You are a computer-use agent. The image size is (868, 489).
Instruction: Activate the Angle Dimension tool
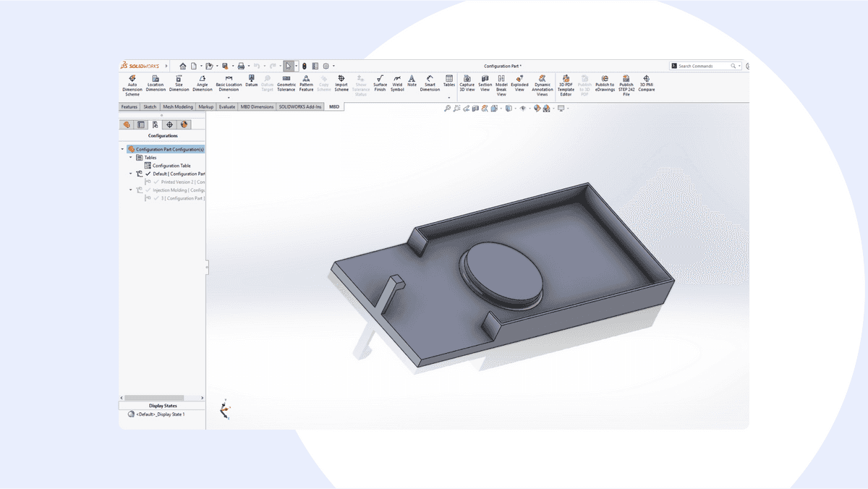click(203, 83)
